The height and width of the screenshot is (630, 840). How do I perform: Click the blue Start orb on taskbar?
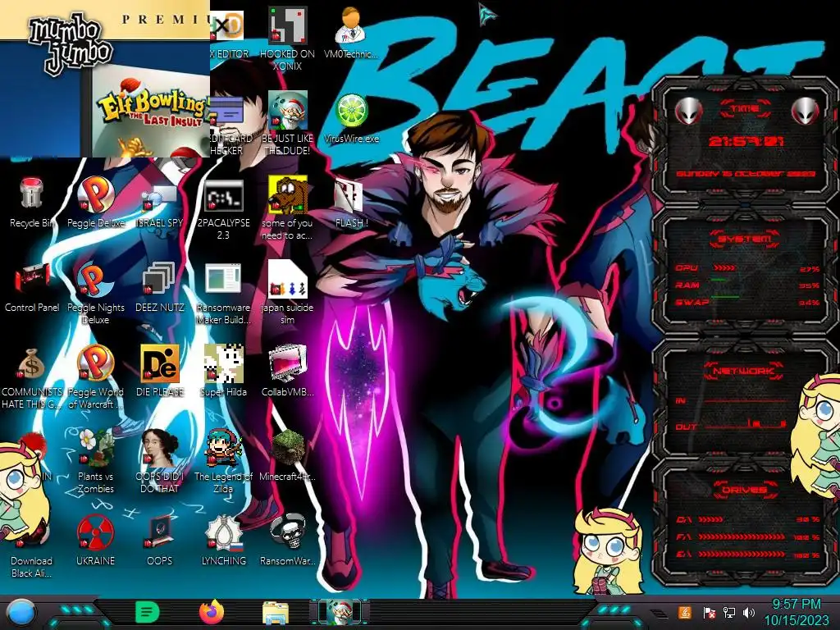(x=20, y=612)
